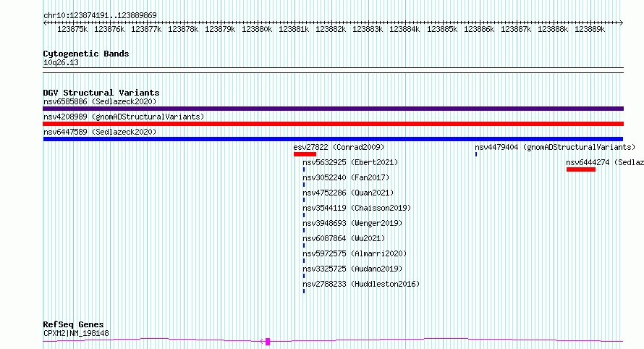Select the dark purple nsv6585886 variant bar

click(x=333, y=109)
